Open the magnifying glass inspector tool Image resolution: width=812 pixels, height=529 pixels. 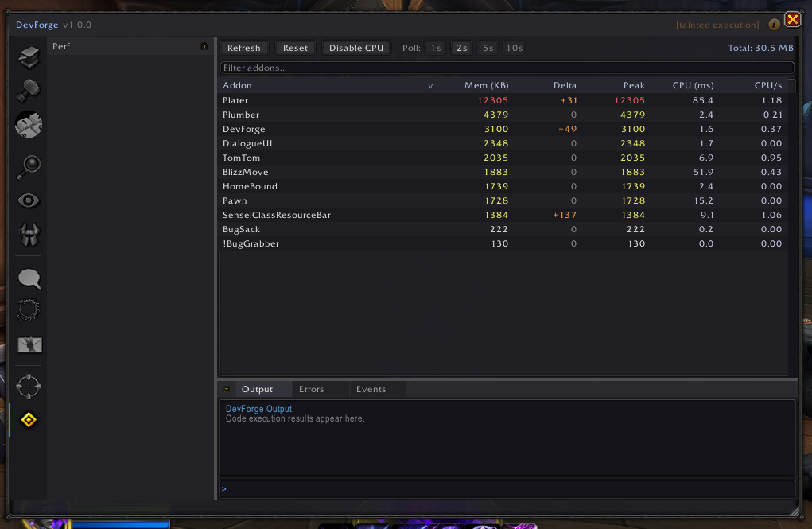pyautogui.click(x=28, y=166)
